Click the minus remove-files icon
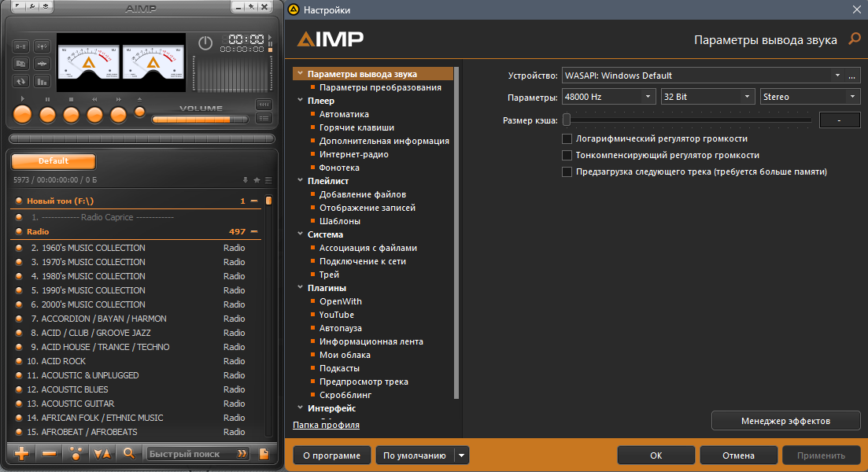Screen dimensions: 868x472 (50, 454)
